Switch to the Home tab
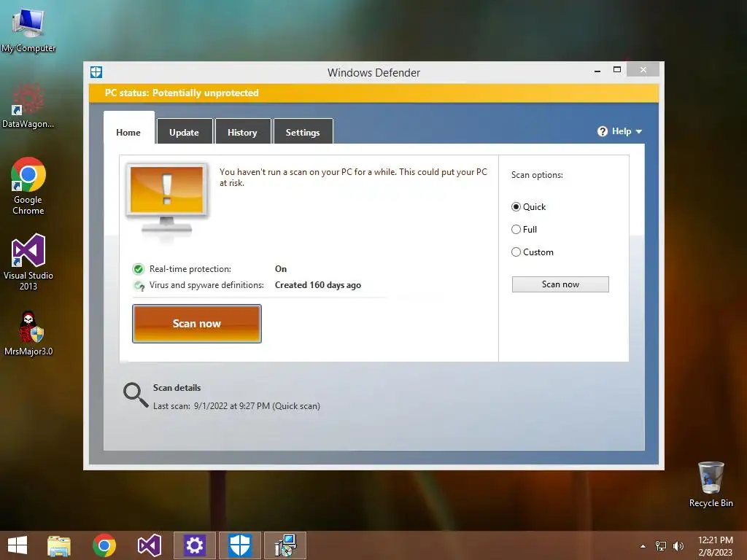Image resolution: width=747 pixels, height=560 pixels. click(x=128, y=132)
